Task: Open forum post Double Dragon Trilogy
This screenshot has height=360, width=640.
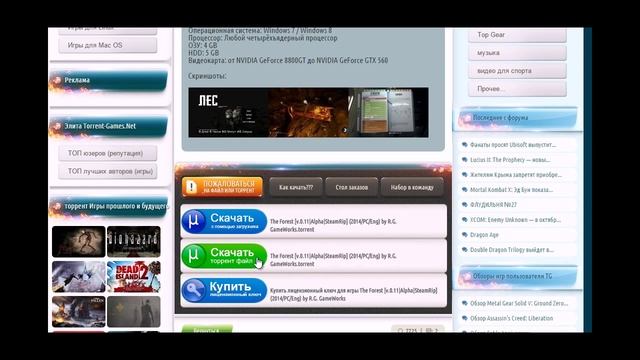Action: [x=512, y=250]
